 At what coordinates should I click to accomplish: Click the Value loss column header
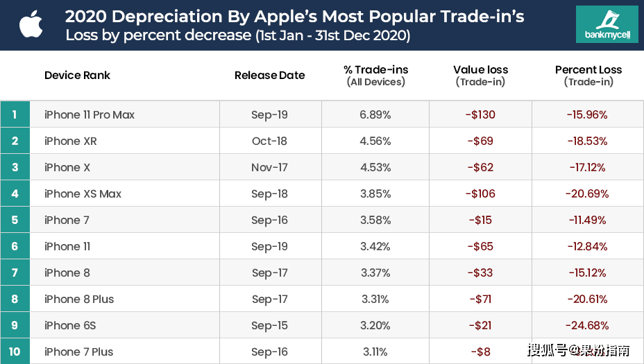click(480, 76)
